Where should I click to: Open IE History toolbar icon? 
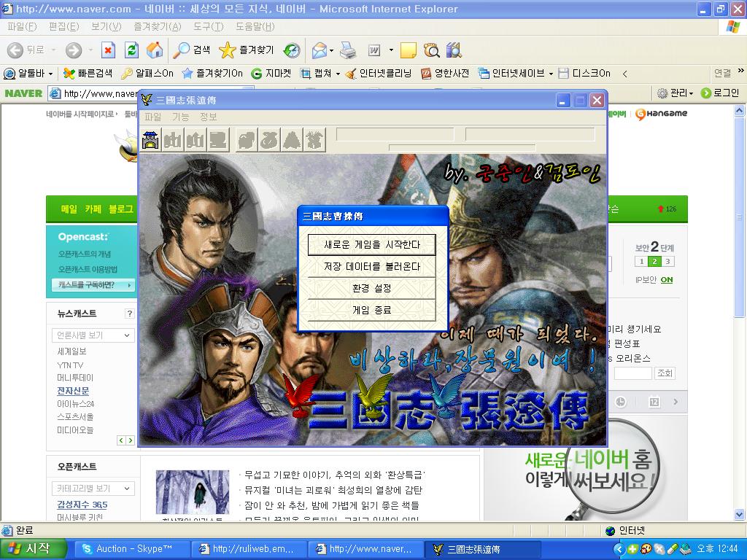tap(292, 50)
